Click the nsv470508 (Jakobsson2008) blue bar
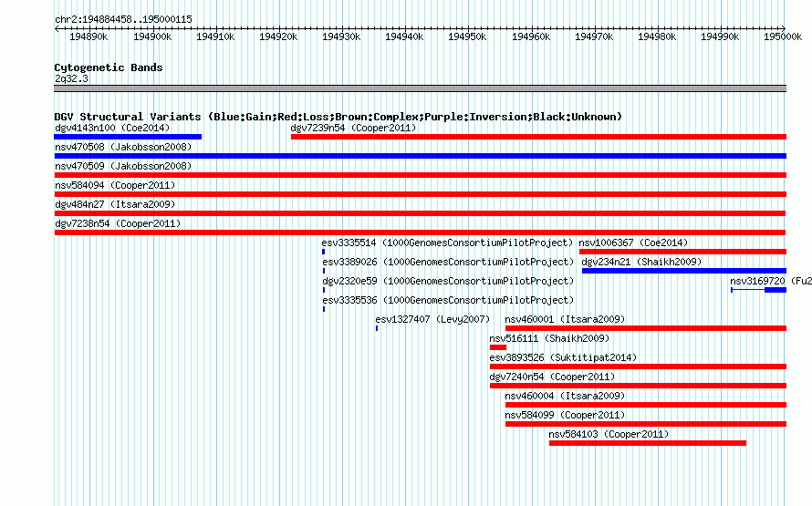The width and height of the screenshot is (812, 506). coord(420,156)
